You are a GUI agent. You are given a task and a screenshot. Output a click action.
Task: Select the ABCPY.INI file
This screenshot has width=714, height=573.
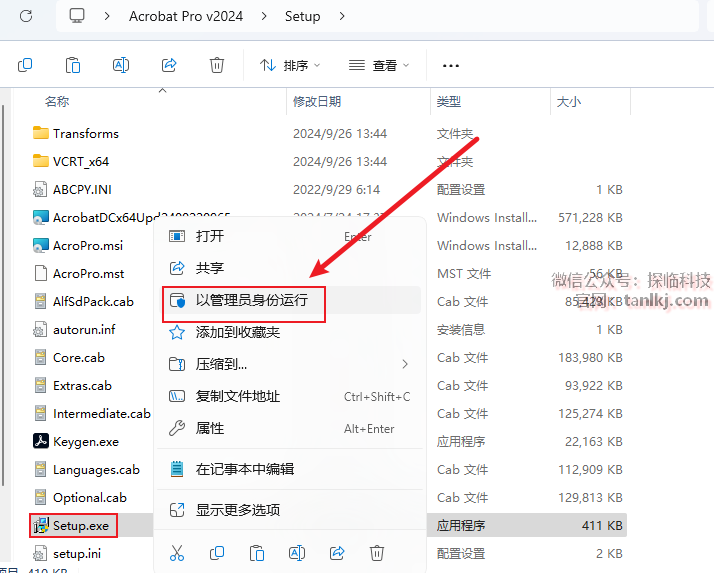(x=82, y=189)
